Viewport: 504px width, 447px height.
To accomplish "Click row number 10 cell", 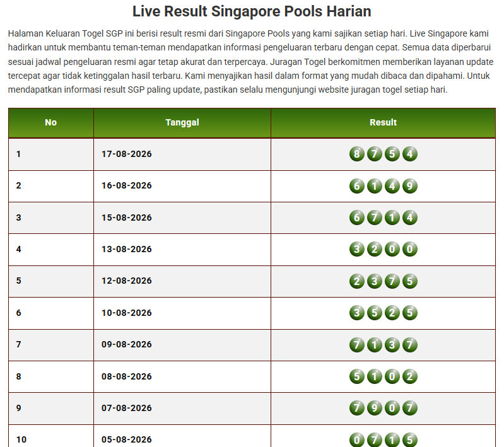I will pyautogui.click(x=51, y=436).
